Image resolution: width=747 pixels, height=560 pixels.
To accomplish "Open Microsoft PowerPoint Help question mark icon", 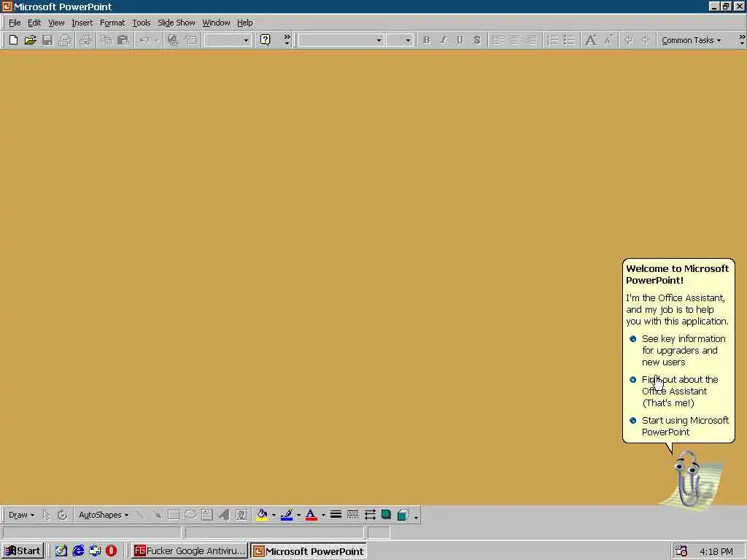I will click(266, 40).
